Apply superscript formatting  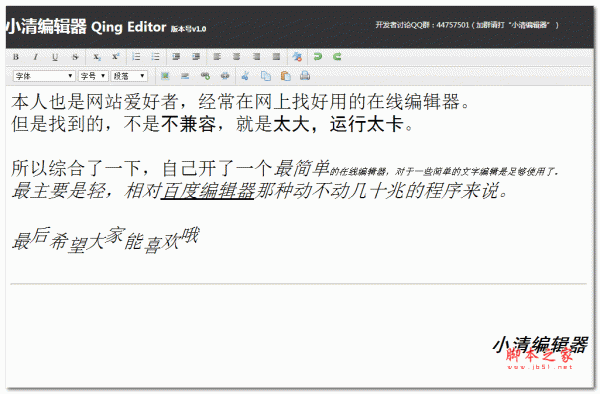coord(116,57)
